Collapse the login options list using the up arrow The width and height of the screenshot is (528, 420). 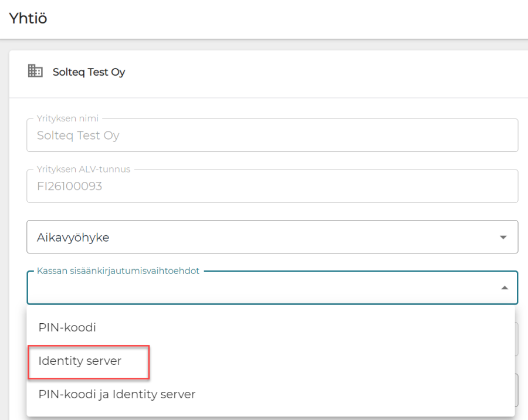click(x=504, y=287)
